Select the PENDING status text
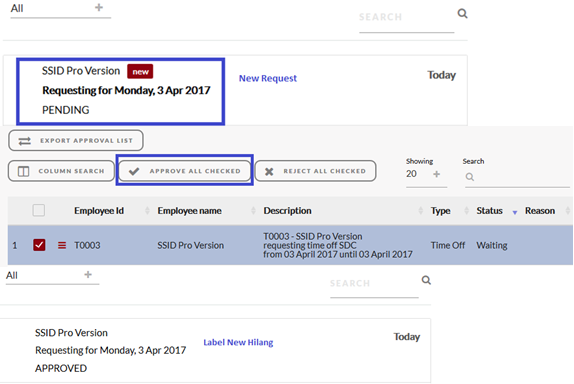Image resolution: width=574 pixels, height=384 pixels. point(66,110)
